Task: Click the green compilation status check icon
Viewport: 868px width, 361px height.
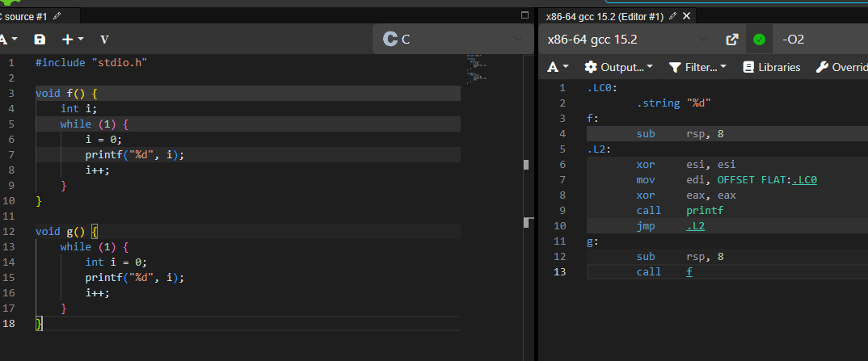Action: (x=760, y=40)
